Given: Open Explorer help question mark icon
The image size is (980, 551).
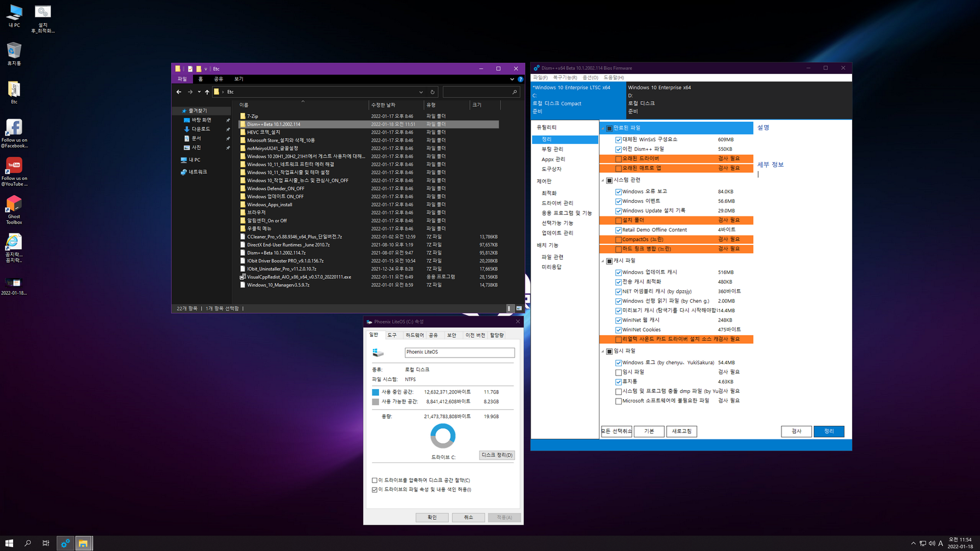Looking at the screenshot, I should (x=520, y=79).
